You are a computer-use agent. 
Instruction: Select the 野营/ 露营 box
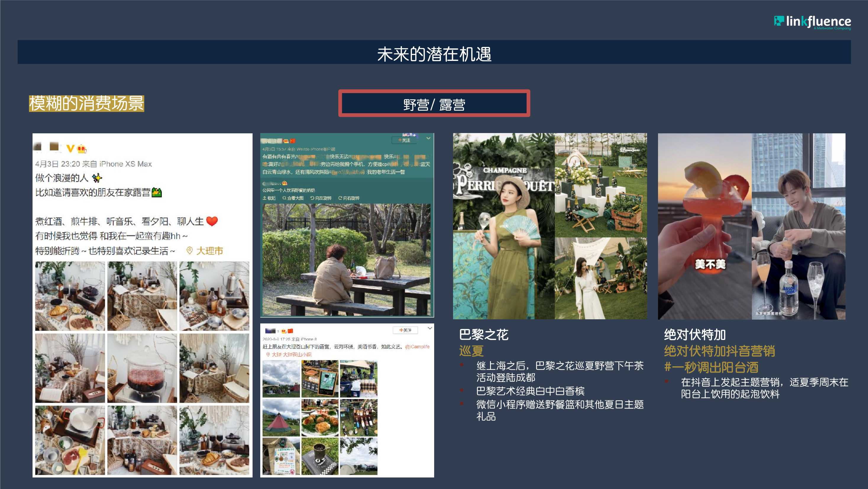[434, 103]
